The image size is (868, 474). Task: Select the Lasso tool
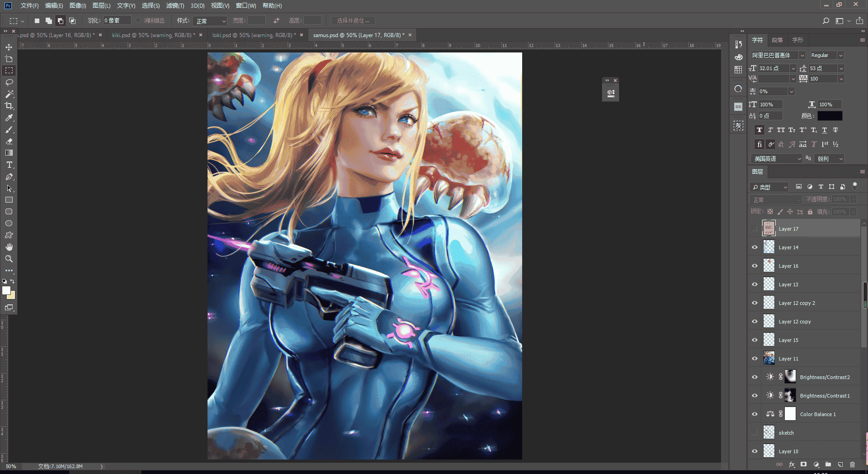[x=9, y=82]
